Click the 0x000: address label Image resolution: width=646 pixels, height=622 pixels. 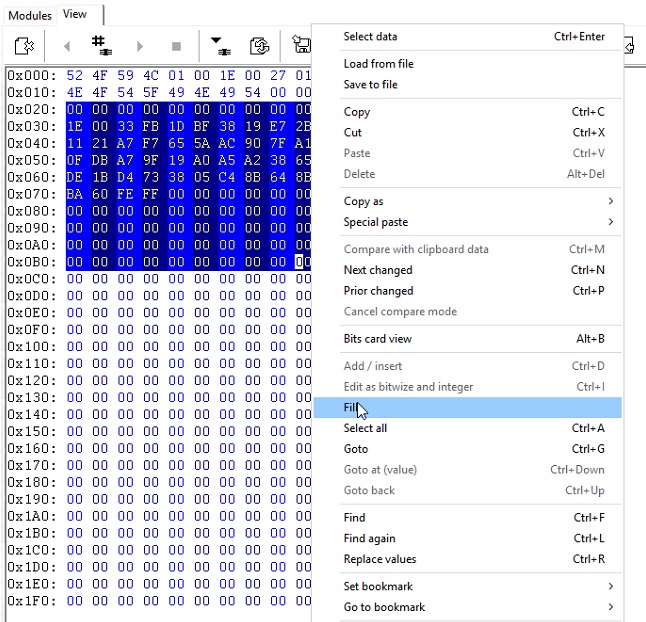(31, 75)
